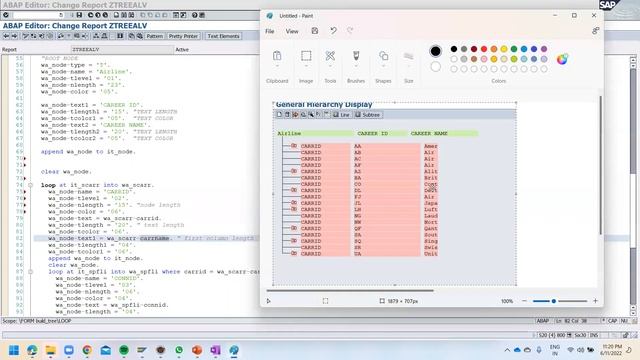Viewport: 640px width, 360px height.
Task: Click the Paint Tools icon
Action: tap(330, 56)
